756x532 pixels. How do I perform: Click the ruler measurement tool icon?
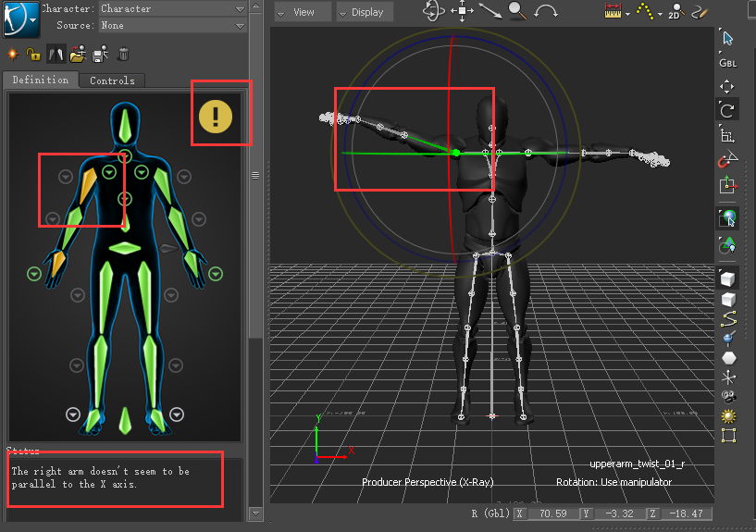click(613, 12)
